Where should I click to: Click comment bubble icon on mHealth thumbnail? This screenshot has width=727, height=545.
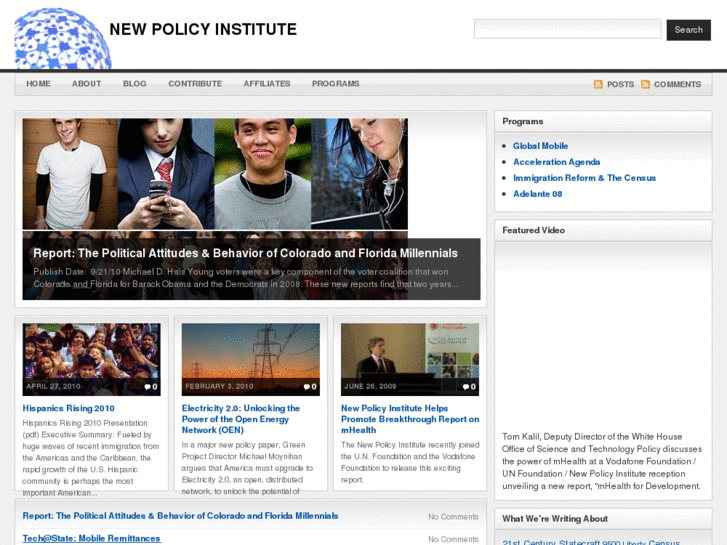[466, 387]
